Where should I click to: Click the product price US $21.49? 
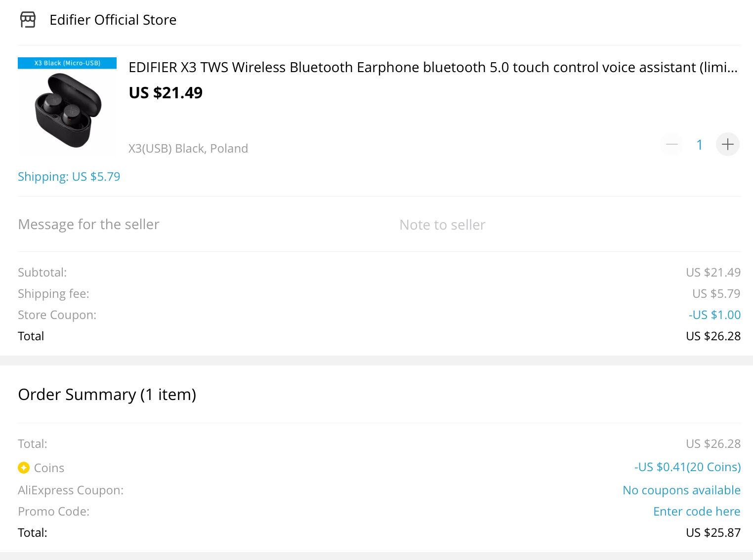pyautogui.click(x=166, y=93)
